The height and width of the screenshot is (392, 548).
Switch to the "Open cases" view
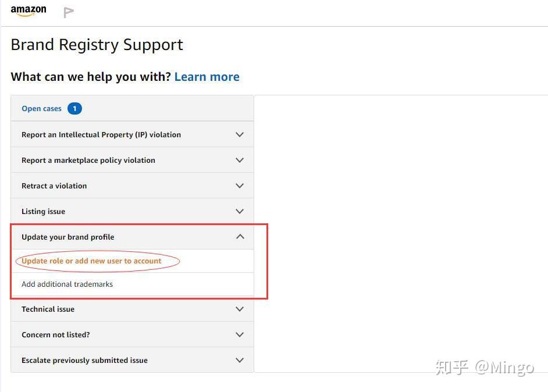[41, 108]
